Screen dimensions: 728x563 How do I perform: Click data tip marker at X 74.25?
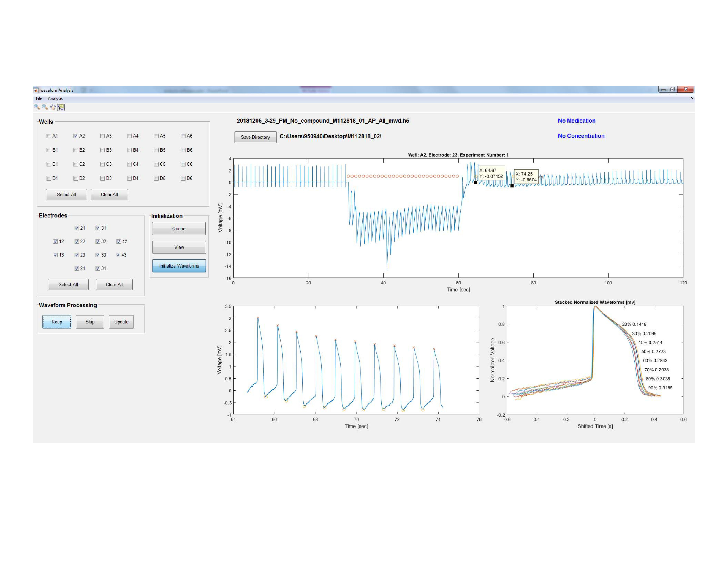(512, 186)
